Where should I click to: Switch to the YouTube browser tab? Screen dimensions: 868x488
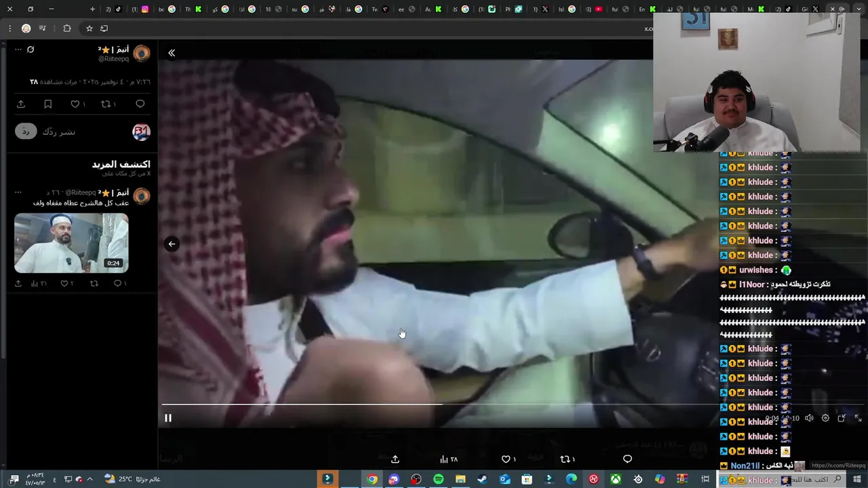coord(598,9)
